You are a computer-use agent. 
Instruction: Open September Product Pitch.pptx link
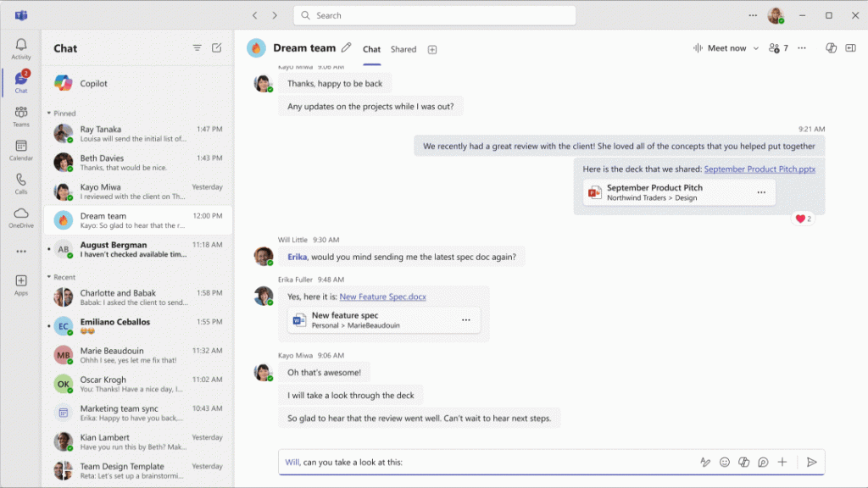(759, 169)
